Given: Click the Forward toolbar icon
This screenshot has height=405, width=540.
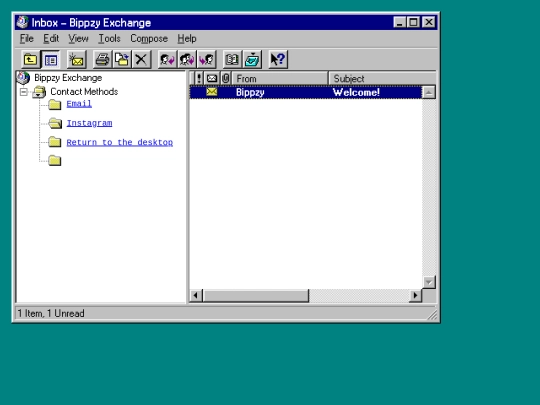Looking at the screenshot, I should pyautogui.click(x=206, y=60).
